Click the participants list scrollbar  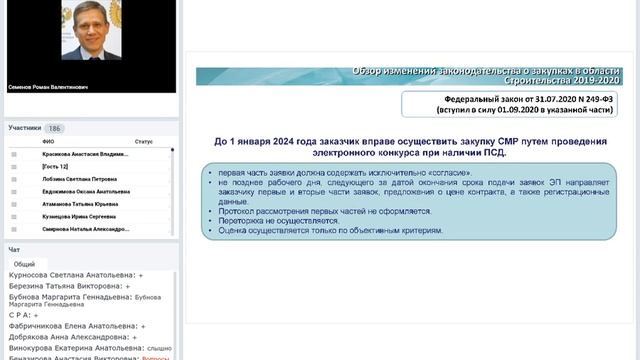pyautogui.click(x=172, y=192)
